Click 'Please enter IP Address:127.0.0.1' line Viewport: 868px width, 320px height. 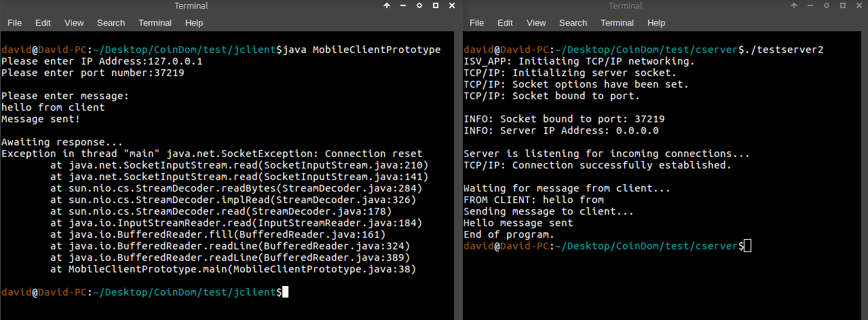(x=102, y=61)
